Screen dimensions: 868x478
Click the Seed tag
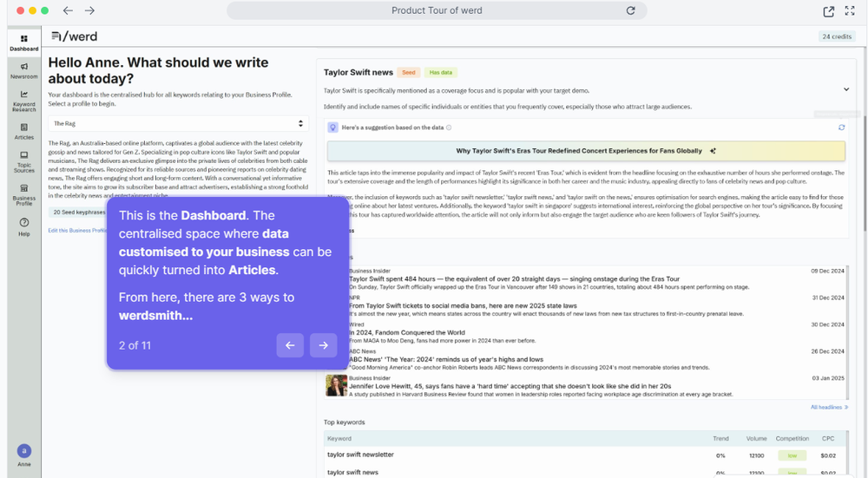coord(409,73)
